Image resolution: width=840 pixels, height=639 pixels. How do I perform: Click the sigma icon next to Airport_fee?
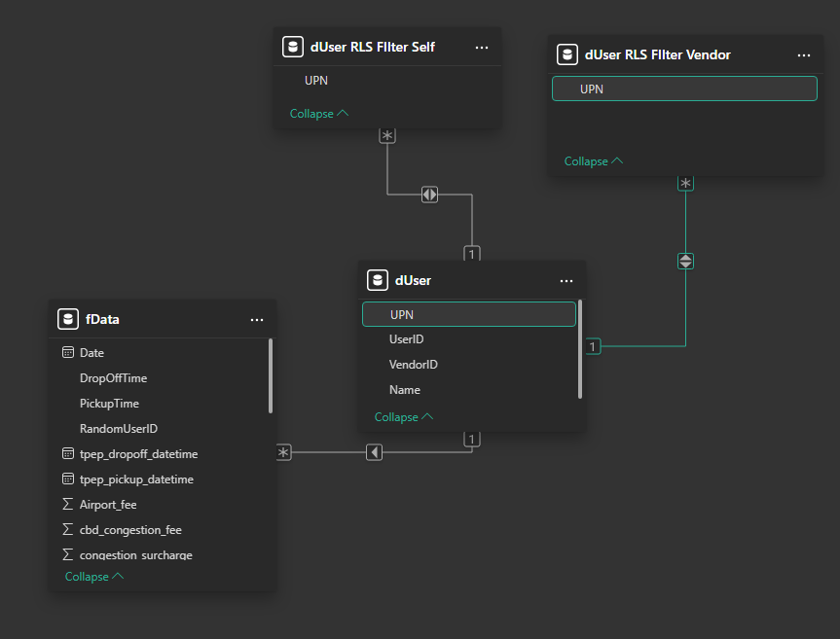(x=68, y=505)
